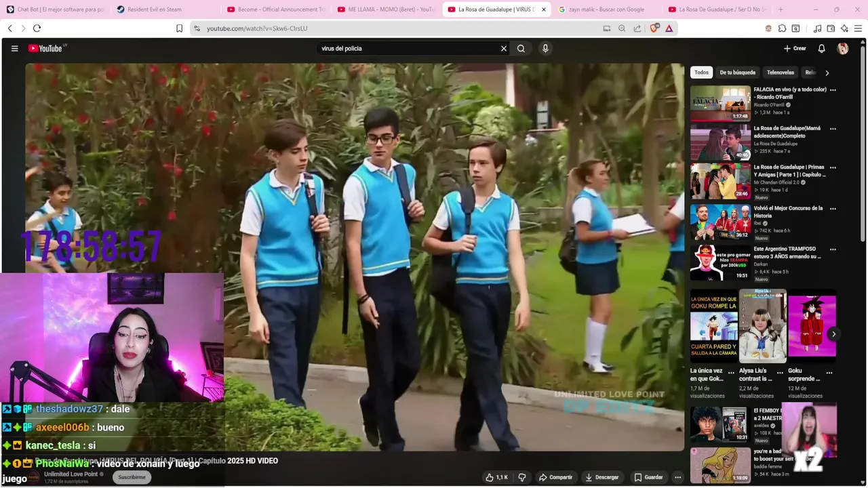868x488 pixels.
Task: Click the page vertical scrollbar
Action: pos(863,142)
